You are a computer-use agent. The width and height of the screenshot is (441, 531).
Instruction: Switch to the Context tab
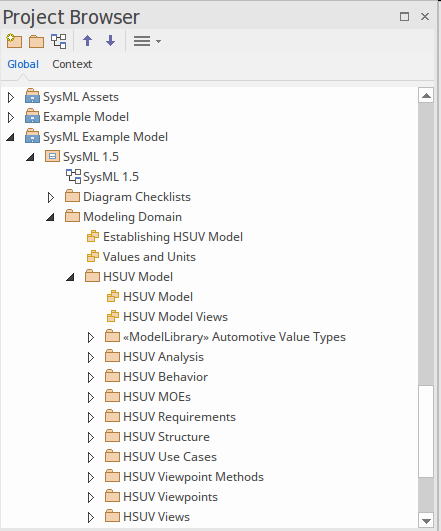pos(72,64)
